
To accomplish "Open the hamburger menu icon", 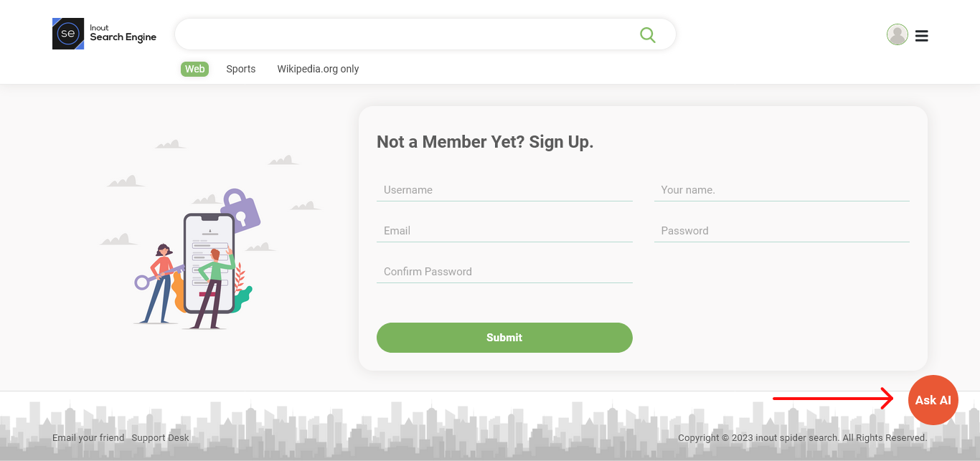I will click(x=922, y=36).
